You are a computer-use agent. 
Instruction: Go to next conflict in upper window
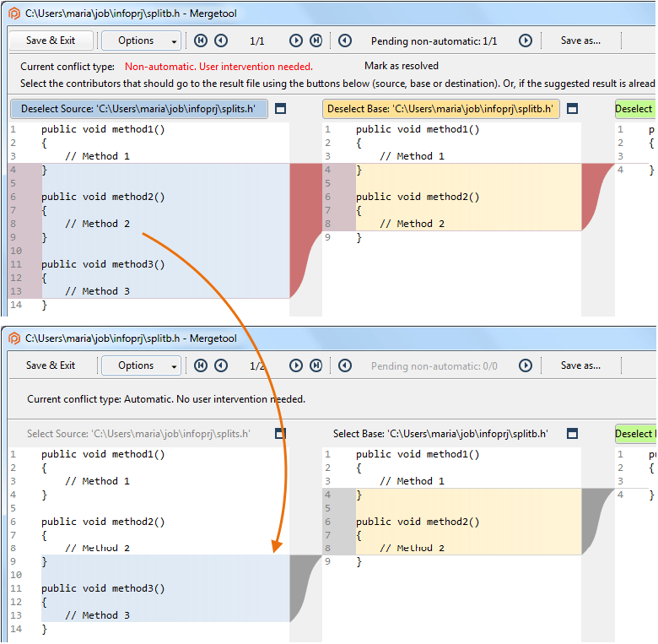pos(296,41)
